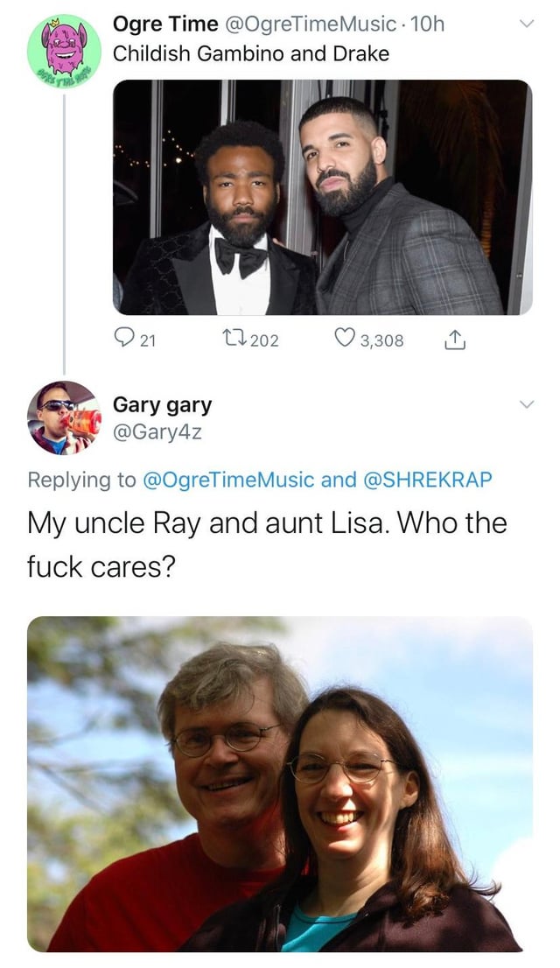Open the reply icon under Ogre Time's tweet
The image size is (560, 968).
click(x=124, y=339)
